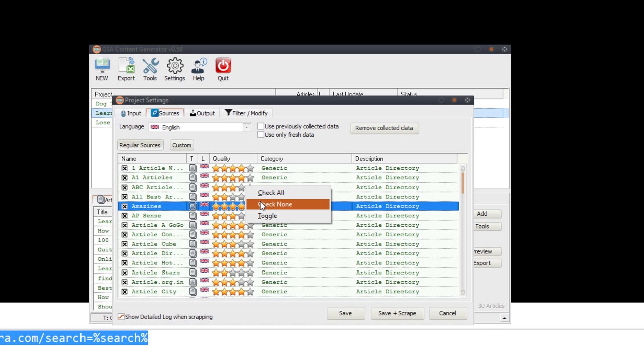644x362 pixels.
Task: Select the Article Stars source row
Action: [288, 273]
